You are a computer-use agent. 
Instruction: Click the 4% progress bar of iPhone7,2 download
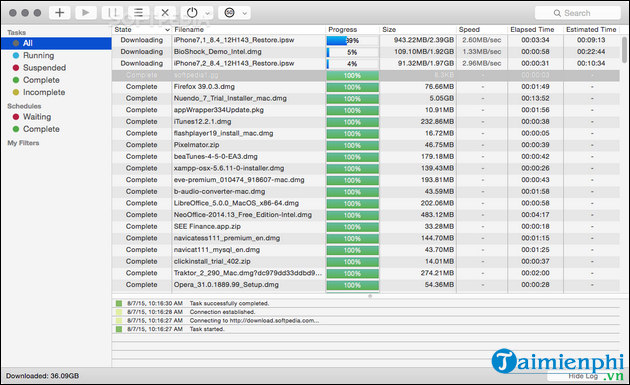pos(352,64)
